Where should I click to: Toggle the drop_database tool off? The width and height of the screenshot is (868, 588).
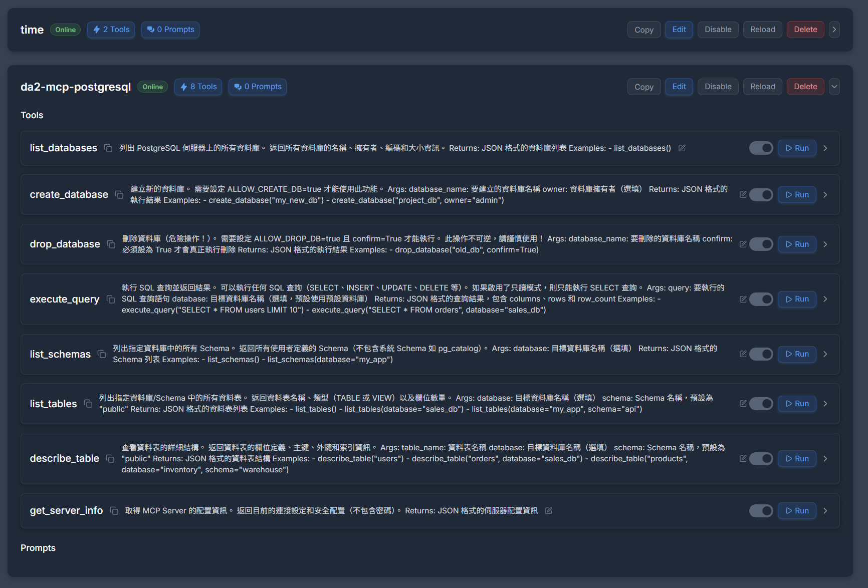[x=761, y=244]
